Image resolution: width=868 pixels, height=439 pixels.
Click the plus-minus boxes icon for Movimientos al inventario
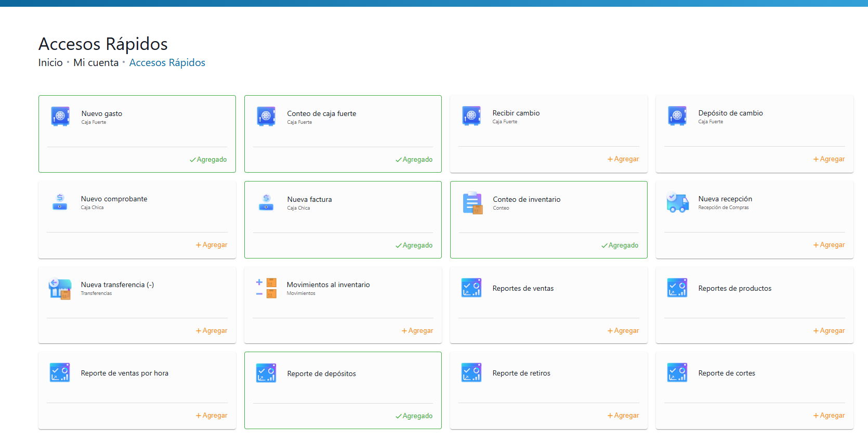click(x=266, y=288)
